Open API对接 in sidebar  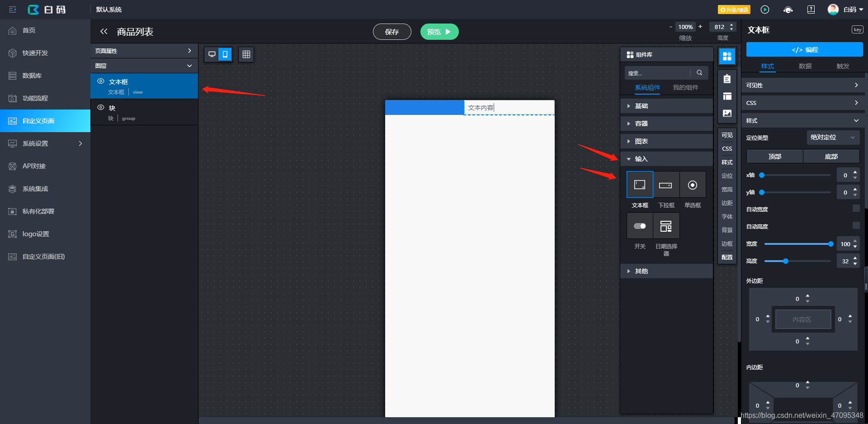pos(45,166)
